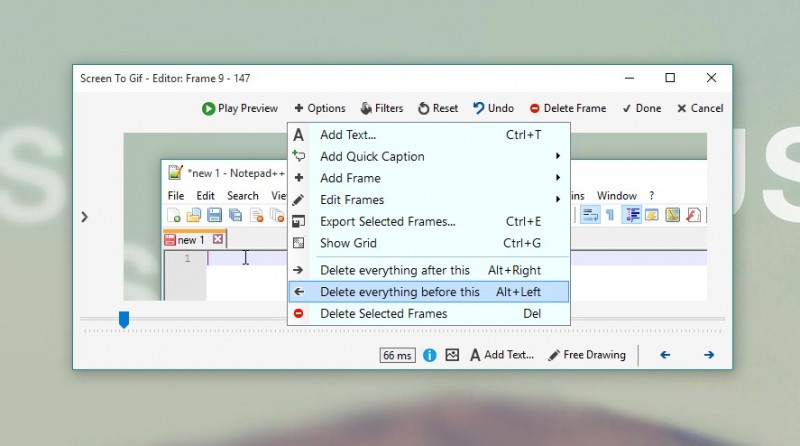Click Done to finish editing

642,108
